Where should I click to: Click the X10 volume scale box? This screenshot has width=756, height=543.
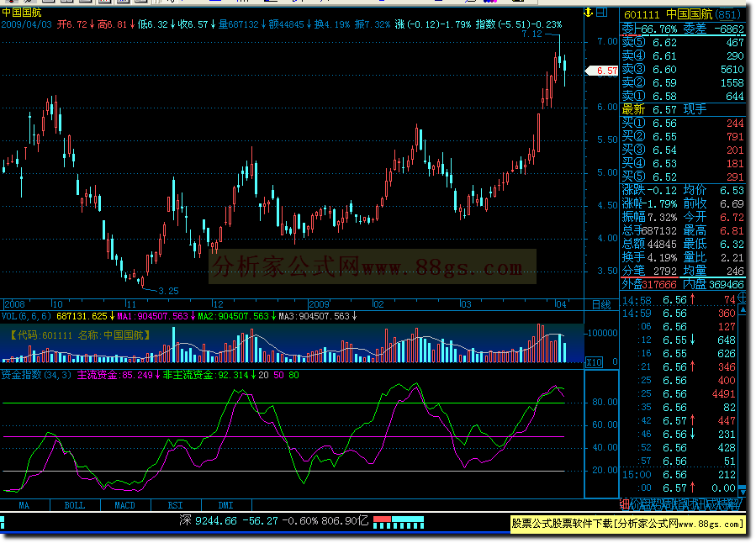tap(594, 362)
